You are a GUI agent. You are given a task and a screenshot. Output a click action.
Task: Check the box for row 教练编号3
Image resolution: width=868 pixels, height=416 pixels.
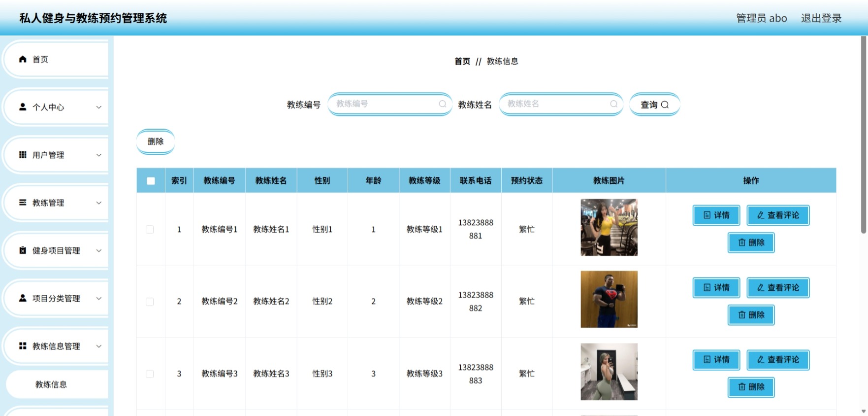point(150,374)
